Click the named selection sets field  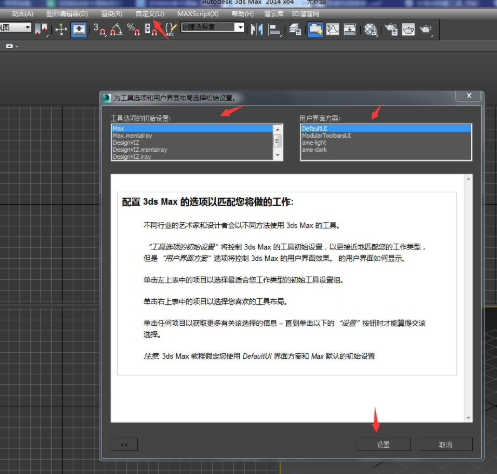tap(208, 27)
